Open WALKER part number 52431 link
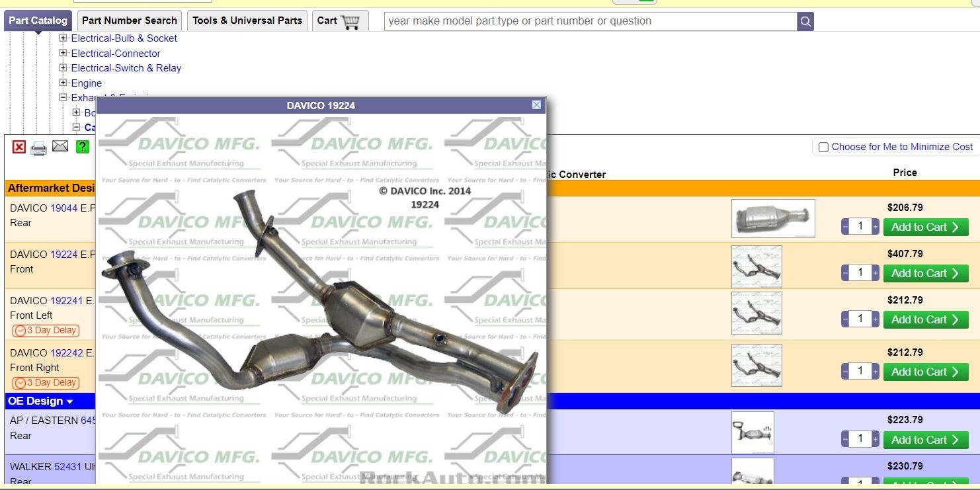The image size is (980, 490). pyautogui.click(x=68, y=467)
